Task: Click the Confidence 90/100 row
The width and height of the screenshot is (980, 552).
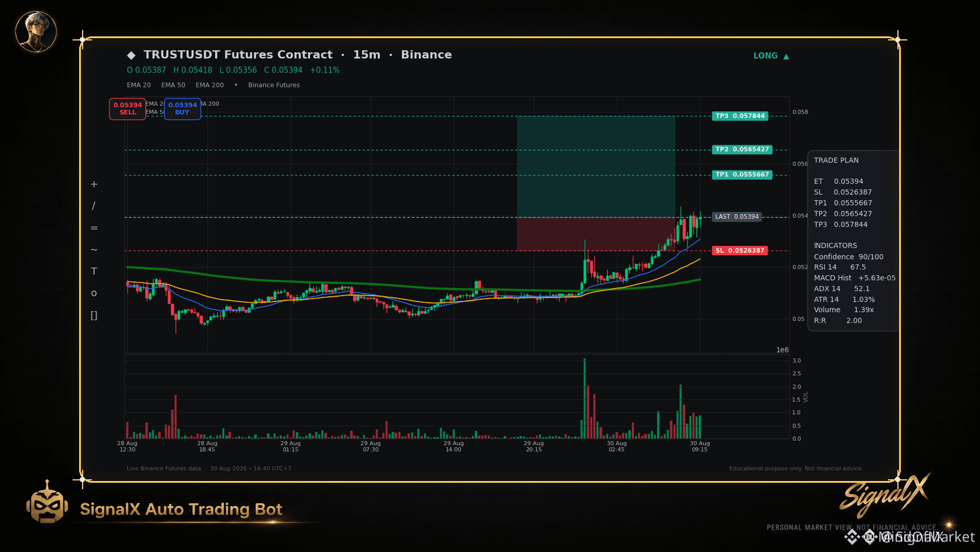Action: click(x=849, y=256)
